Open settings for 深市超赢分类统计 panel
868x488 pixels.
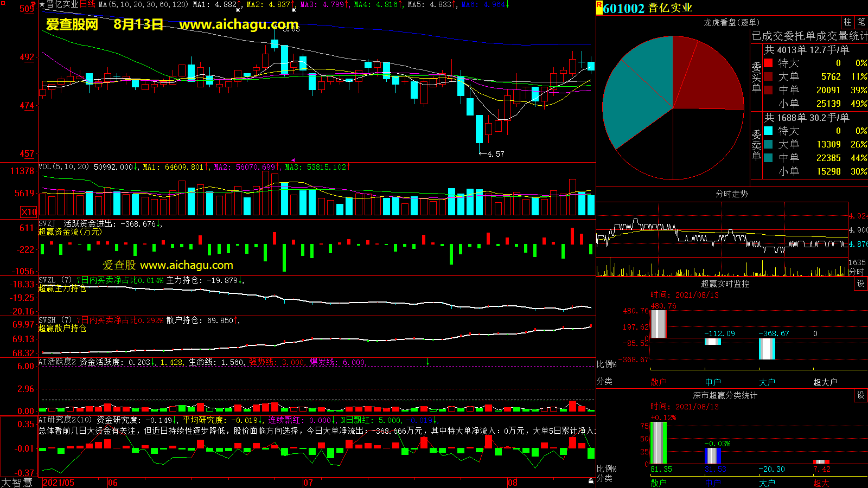coord(861,395)
